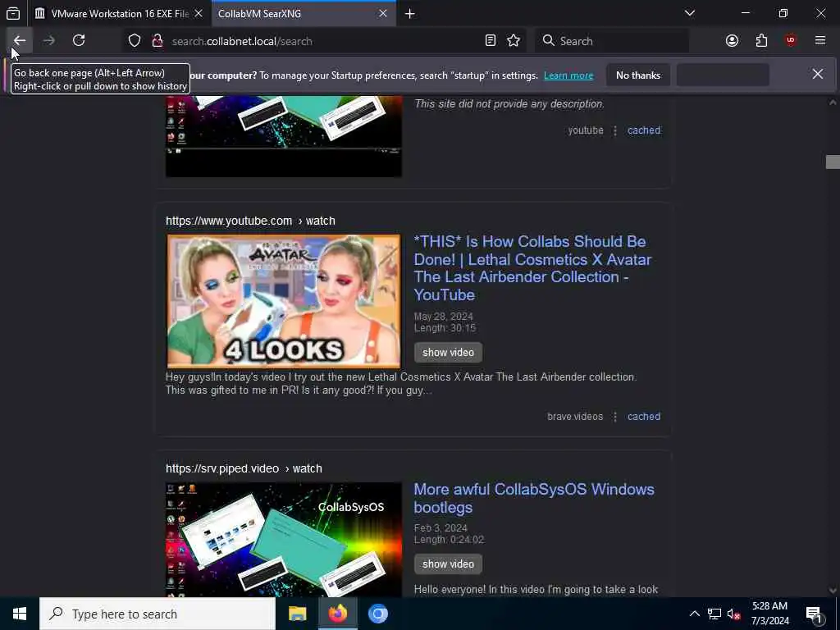Open the list all tabs dropdown
This screenshot has width=840, height=630.
(690, 13)
